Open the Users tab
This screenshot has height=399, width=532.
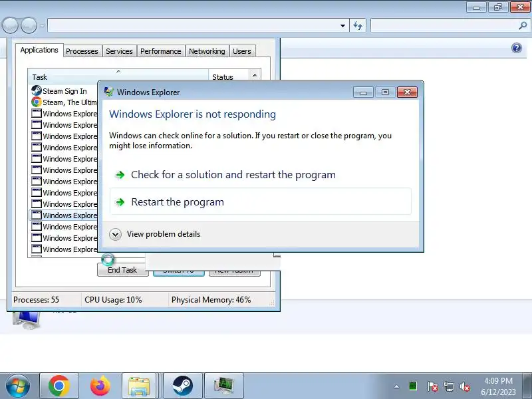[242, 51]
